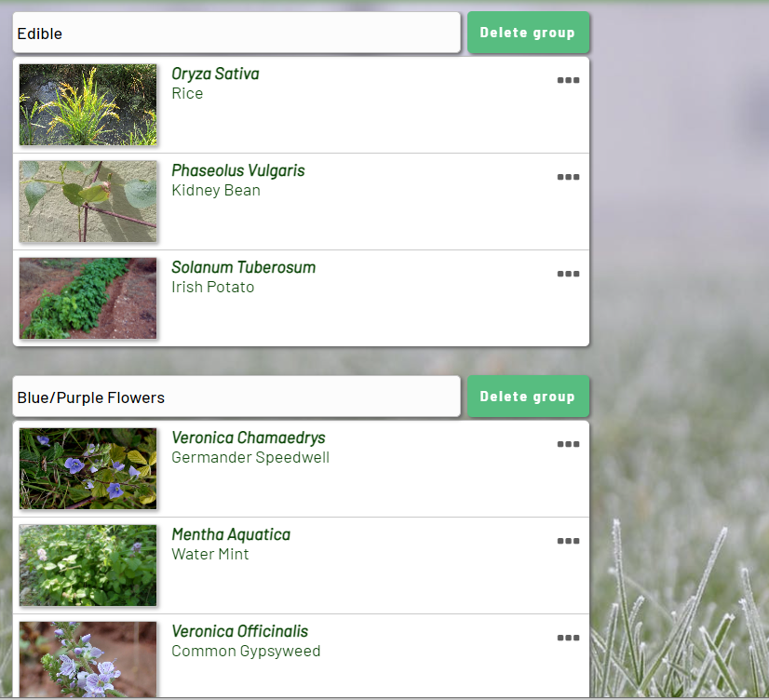Click the Rice plant thumbnail
Image resolution: width=769 pixels, height=700 pixels.
(x=88, y=104)
